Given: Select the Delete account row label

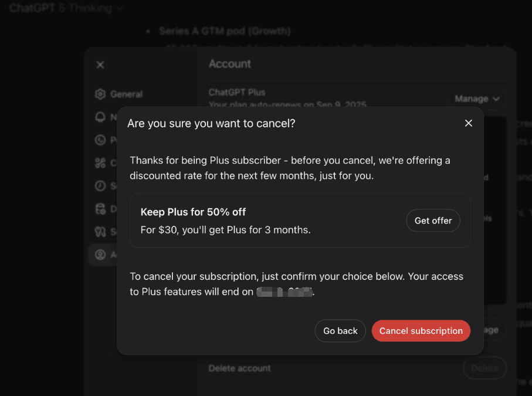Looking at the screenshot, I should point(239,368).
